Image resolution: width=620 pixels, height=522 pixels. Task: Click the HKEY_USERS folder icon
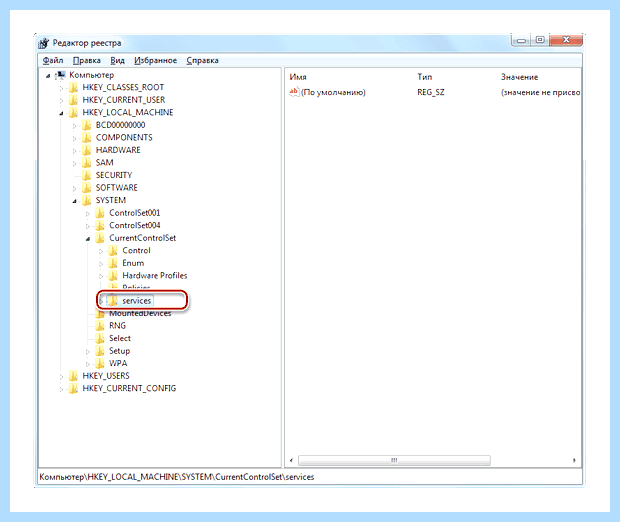[74, 376]
